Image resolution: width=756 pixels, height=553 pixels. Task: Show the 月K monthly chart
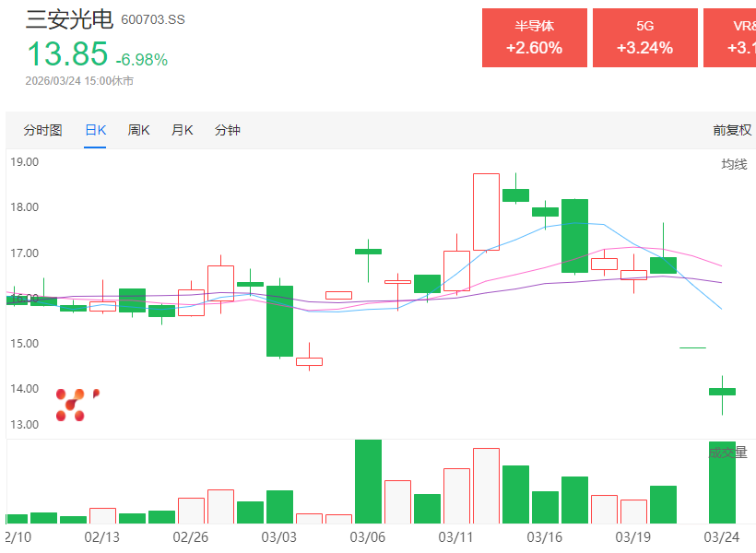click(x=182, y=130)
